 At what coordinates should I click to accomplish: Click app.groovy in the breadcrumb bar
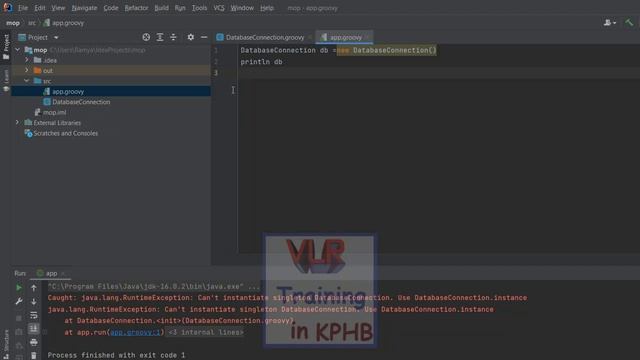(x=64, y=23)
